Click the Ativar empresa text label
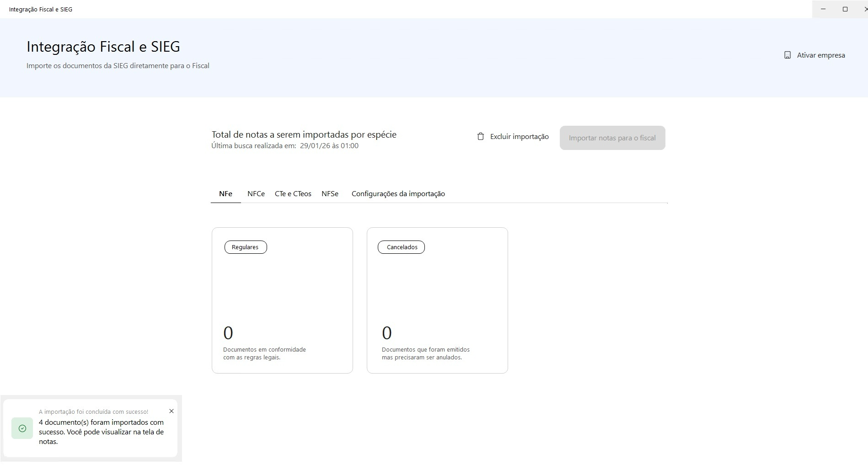Viewport: 868px width, 465px height. pos(821,55)
